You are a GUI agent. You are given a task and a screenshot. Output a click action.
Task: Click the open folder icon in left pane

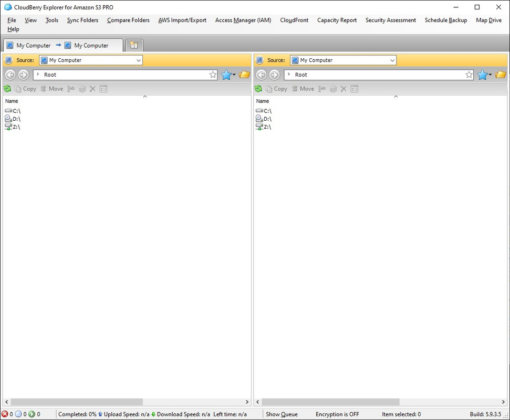244,75
